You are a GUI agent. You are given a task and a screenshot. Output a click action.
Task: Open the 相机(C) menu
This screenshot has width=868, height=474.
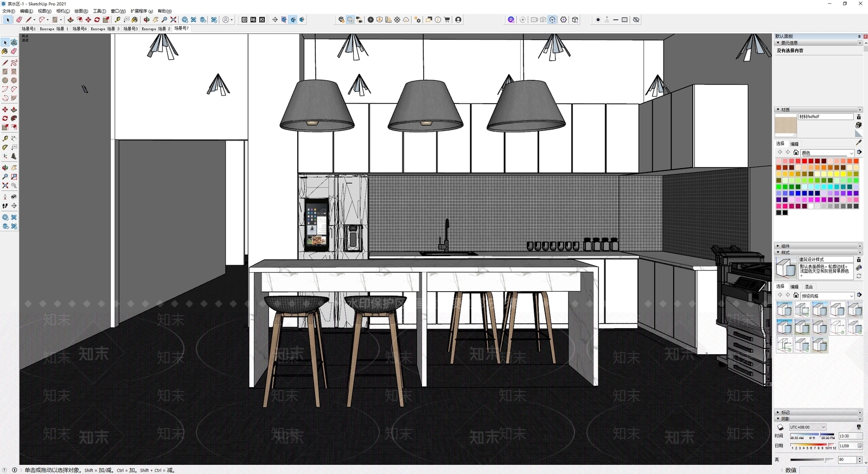click(63, 11)
